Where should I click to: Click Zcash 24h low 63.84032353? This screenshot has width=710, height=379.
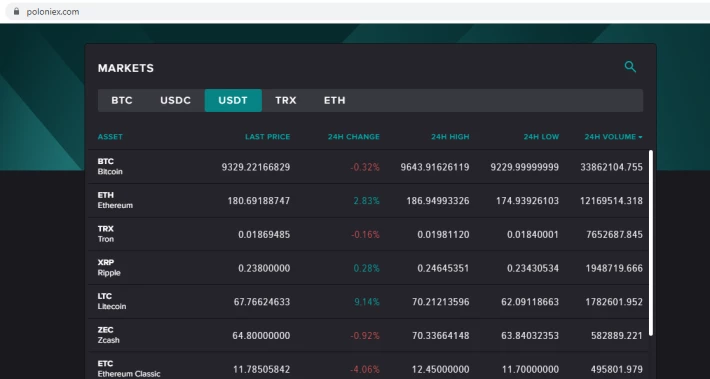pos(530,336)
